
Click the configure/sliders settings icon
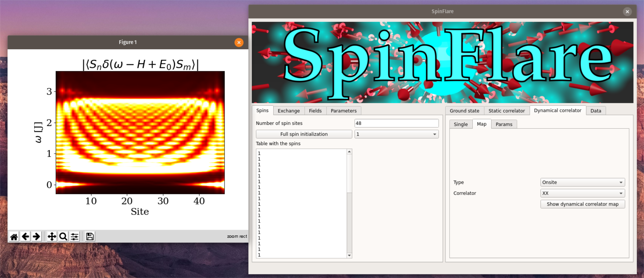pos(74,237)
